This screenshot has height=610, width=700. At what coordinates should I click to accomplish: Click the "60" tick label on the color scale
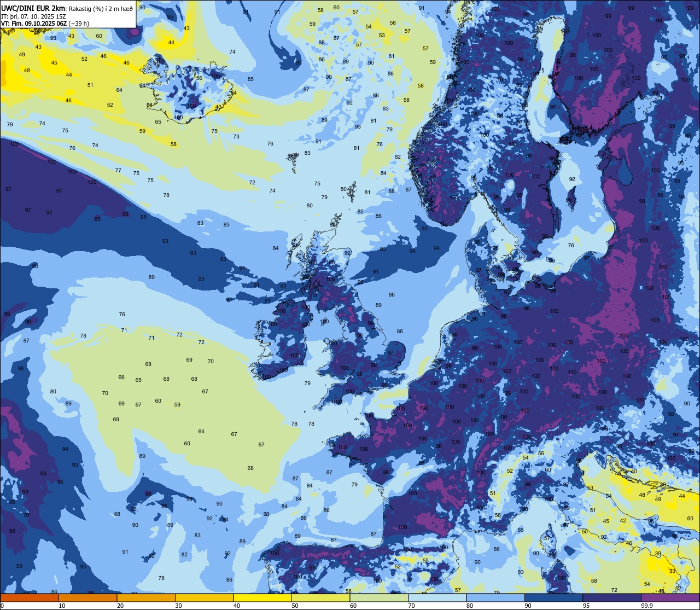pos(353,606)
